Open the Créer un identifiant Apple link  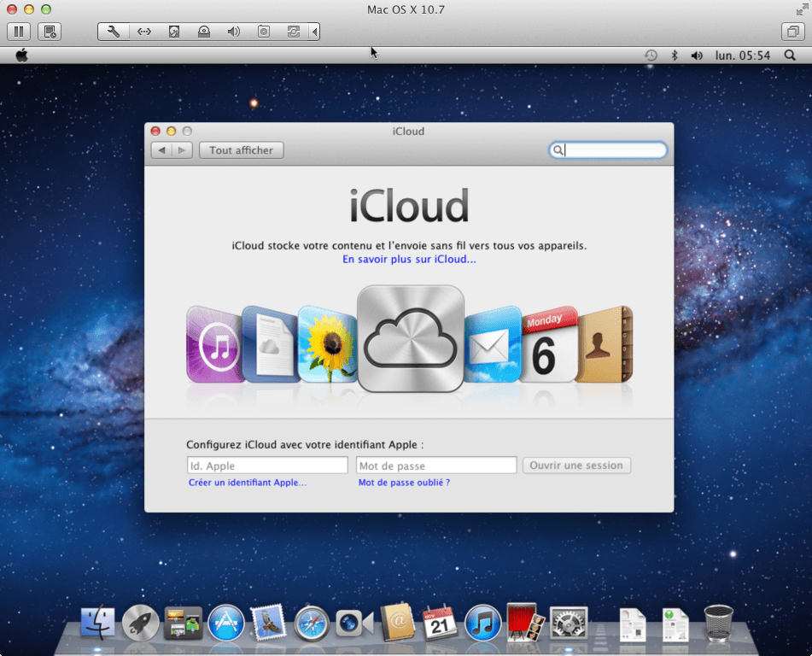248,483
